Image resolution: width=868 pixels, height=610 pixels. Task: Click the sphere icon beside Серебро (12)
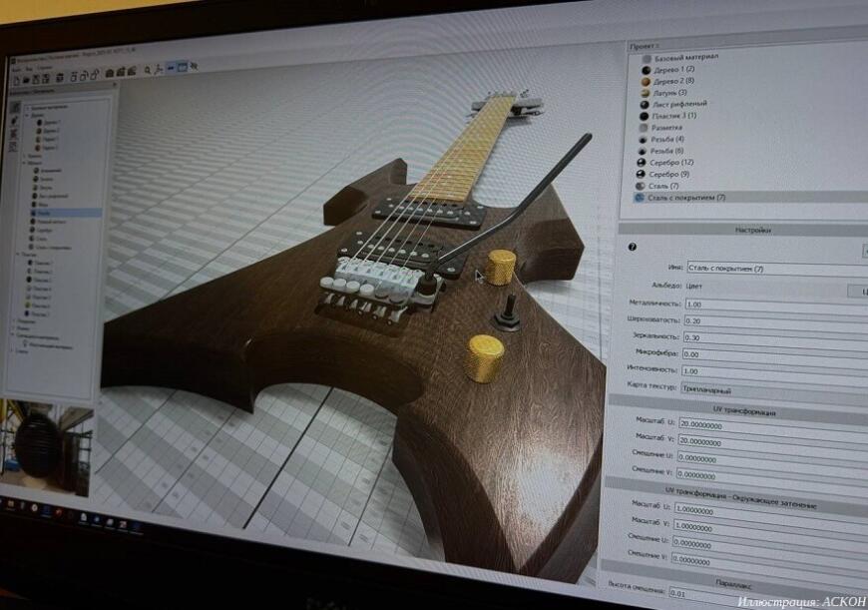tap(642, 163)
